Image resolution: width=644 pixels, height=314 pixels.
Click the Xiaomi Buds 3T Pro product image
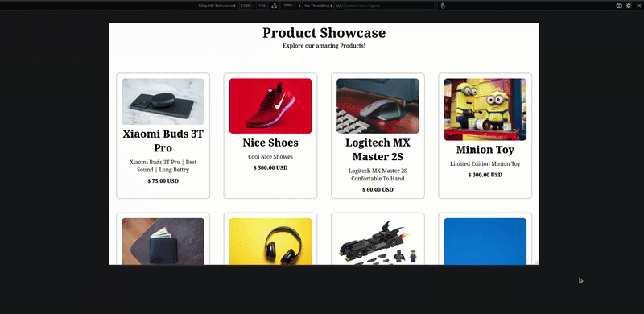[163, 101]
